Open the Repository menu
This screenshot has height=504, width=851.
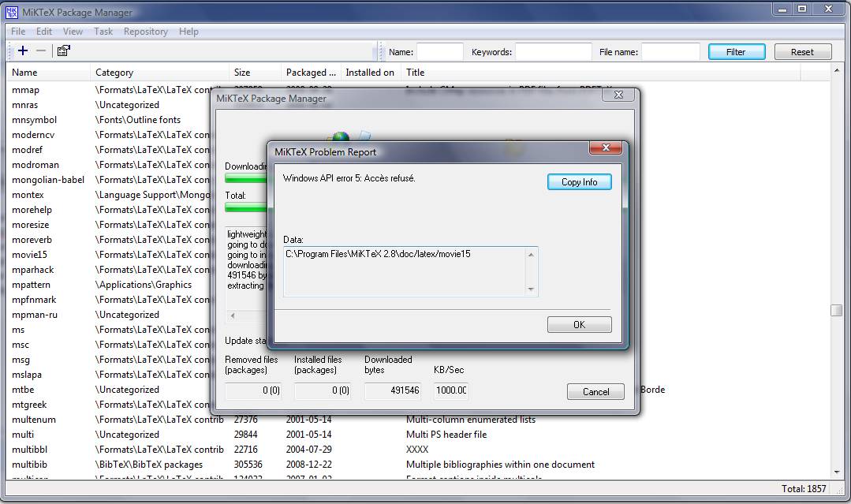(x=145, y=32)
